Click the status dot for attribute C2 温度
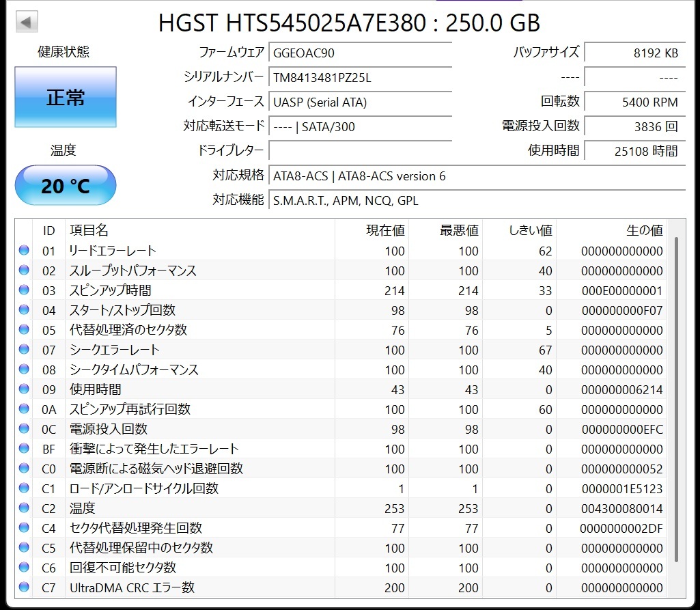 coord(24,508)
